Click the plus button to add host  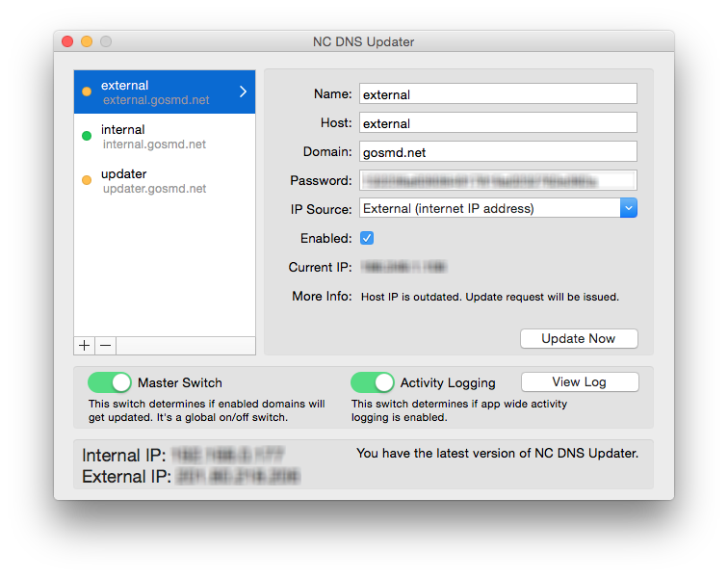[84, 346]
